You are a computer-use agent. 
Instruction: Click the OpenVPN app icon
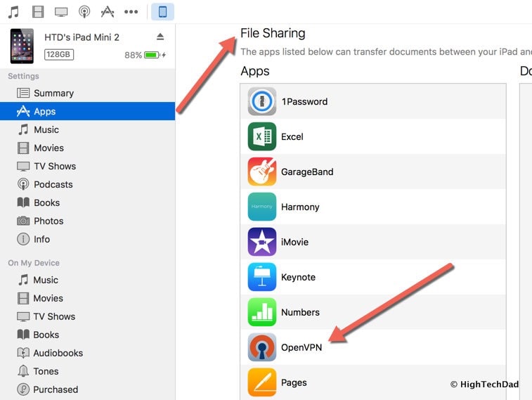[261, 347]
